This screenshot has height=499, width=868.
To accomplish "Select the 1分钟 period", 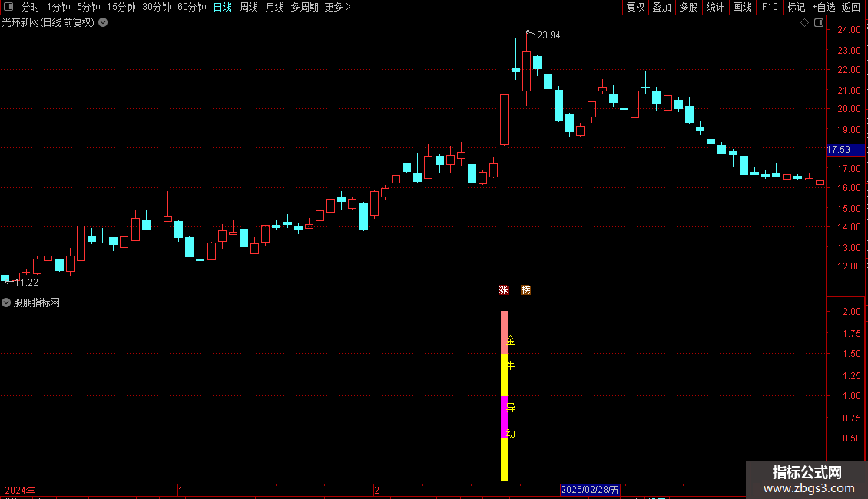I will (58, 7).
